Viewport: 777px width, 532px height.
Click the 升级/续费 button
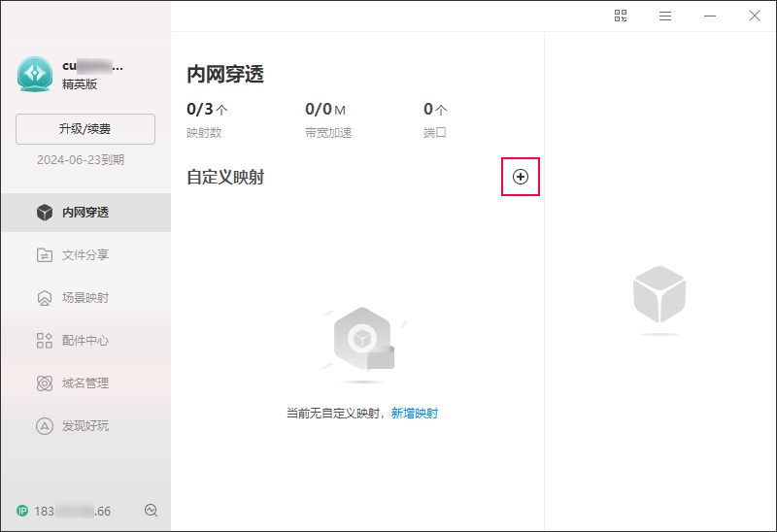coord(85,129)
